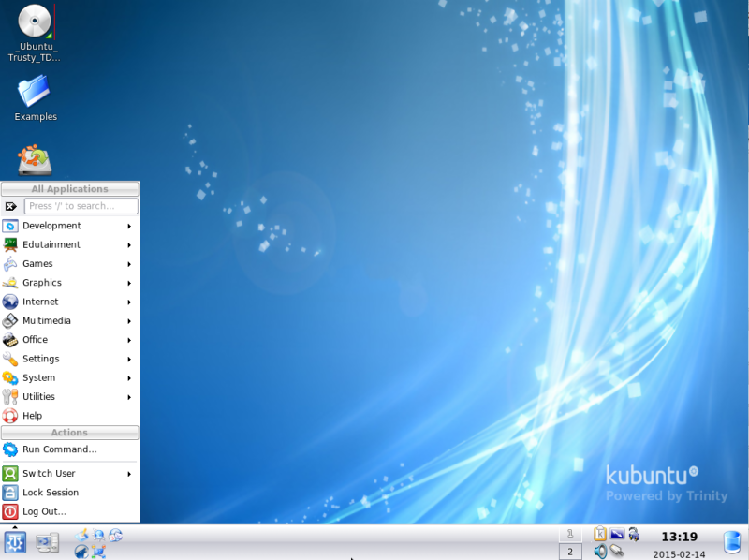Open the Klipper clipboard tray icon
The width and height of the screenshot is (749, 560).
600,534
